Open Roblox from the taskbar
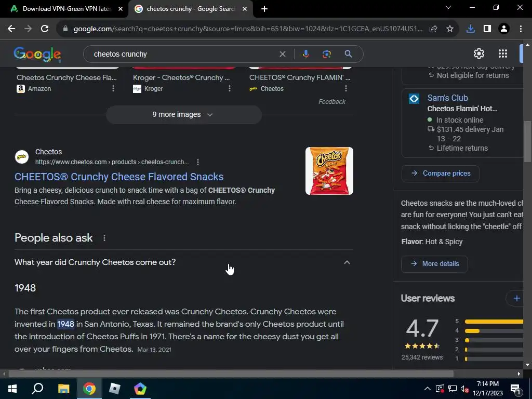 click(x=115, y=389)
